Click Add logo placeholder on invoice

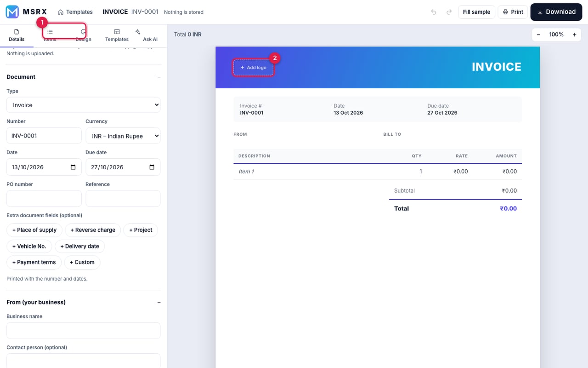254,68
